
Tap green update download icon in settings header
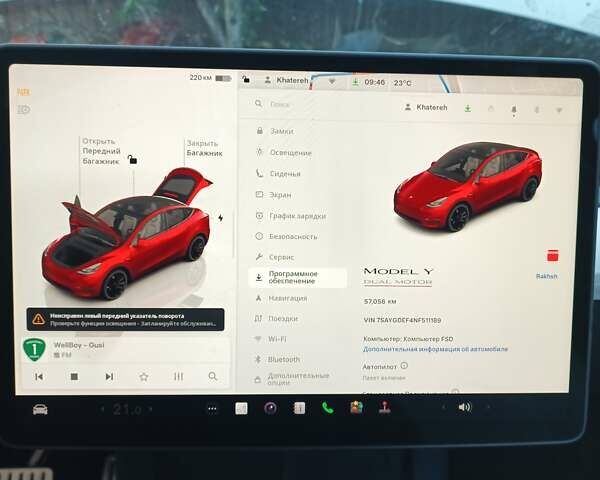pos(468,109)
